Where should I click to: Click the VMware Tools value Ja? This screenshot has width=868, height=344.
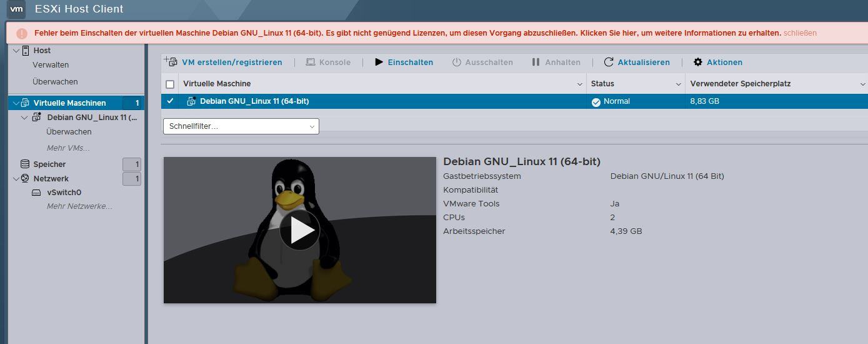[x=615, y=204]
